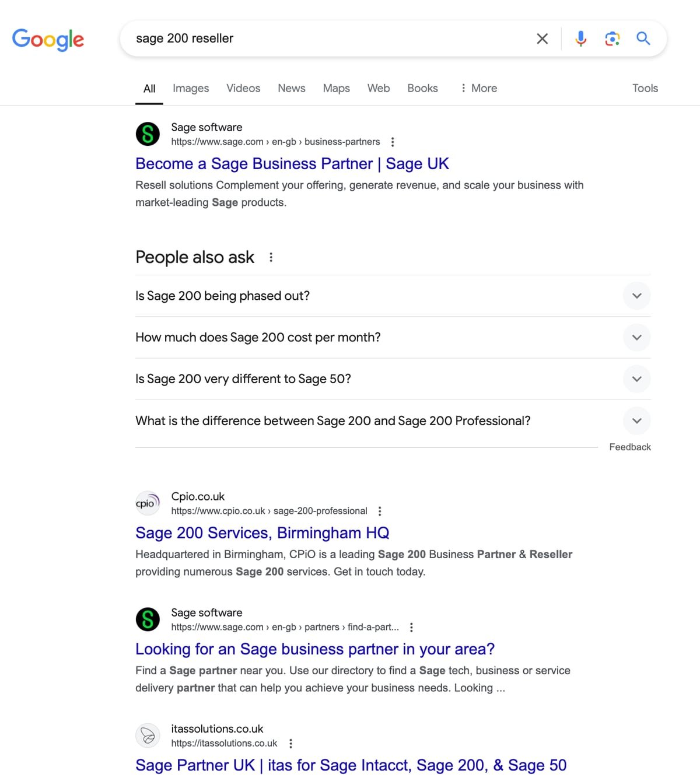Viewport: 700px width, 781px height.
Task: Click 'Sage software' name above Looking for partner
Action: 206,612
